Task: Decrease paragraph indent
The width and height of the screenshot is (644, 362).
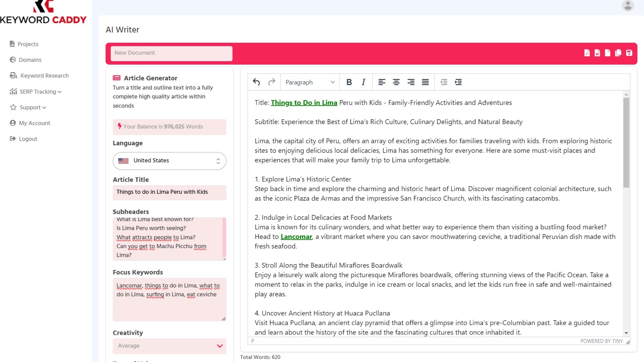Action: pos(444,82)
